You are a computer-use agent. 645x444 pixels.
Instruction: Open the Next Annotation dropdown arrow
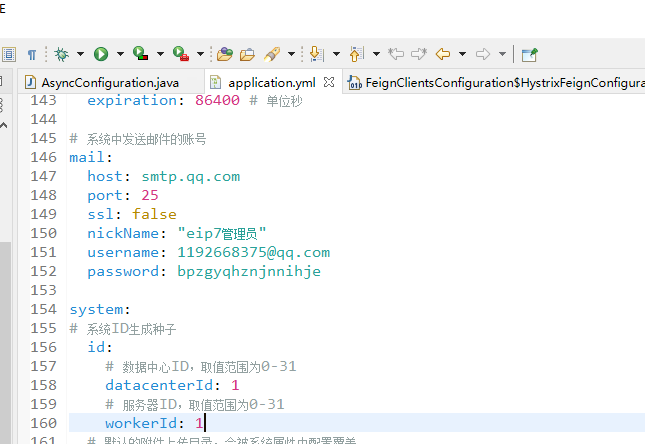(336, 54)
